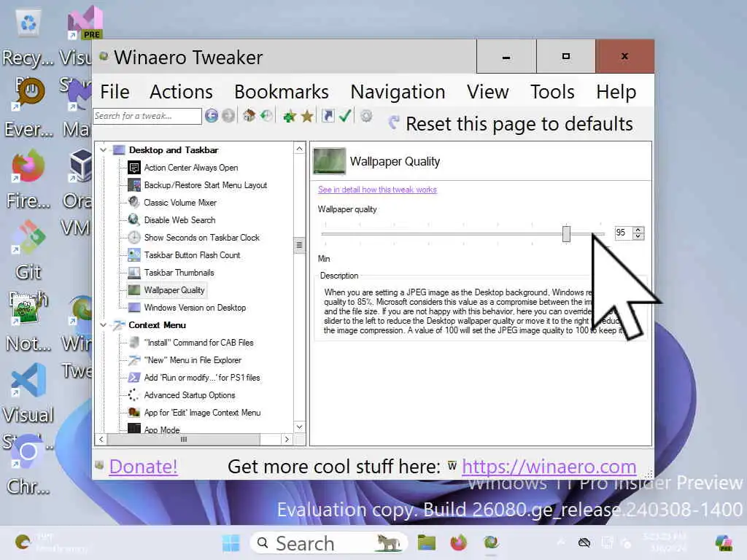The width and height of the screenshot is (747, 560).
Task: Open the Navigation menu
Action: (x=398, y=92)
